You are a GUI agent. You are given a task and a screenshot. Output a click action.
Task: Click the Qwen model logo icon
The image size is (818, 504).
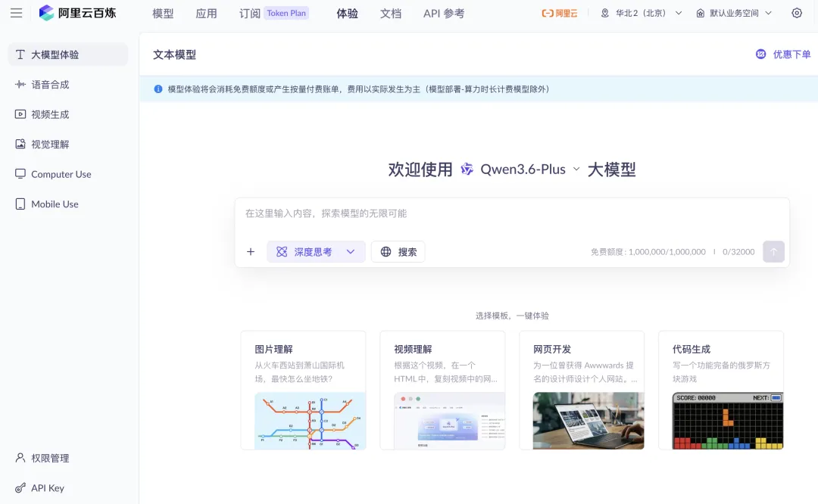(x=467, y=169)
